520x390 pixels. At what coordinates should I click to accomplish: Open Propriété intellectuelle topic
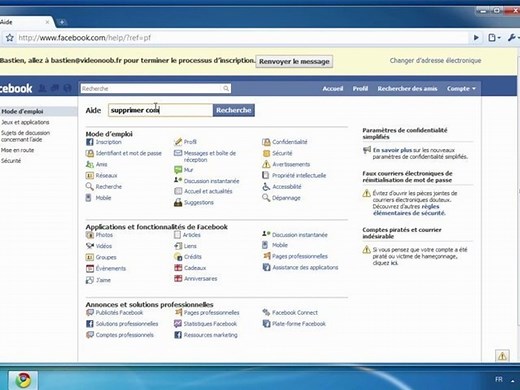(x=299, y=176)
